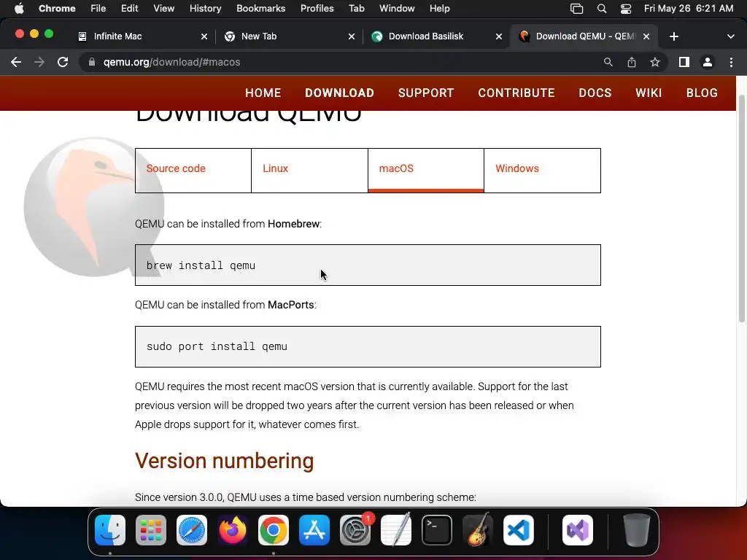Open System Preferences from the Dock

pos(355,530)
